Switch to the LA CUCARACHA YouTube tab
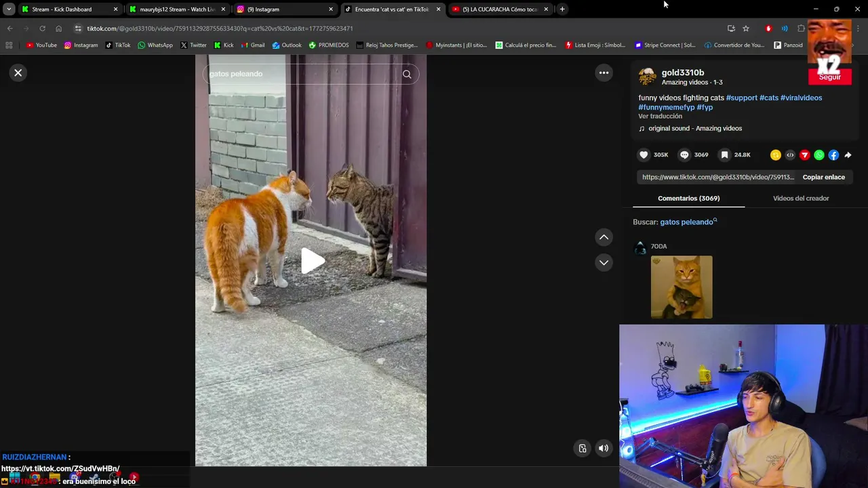The height and width of the screenshot is (488, 868). 499,9
